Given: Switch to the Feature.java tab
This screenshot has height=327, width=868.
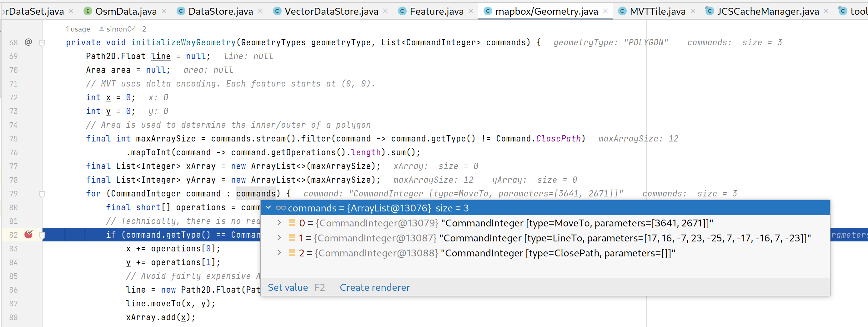Looking at the screenshot, I should pyautogui.click(x=436, y=11).
